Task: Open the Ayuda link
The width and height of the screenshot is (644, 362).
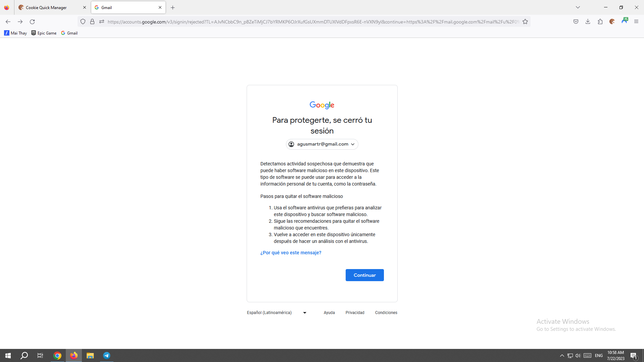Action: point(329,313)
